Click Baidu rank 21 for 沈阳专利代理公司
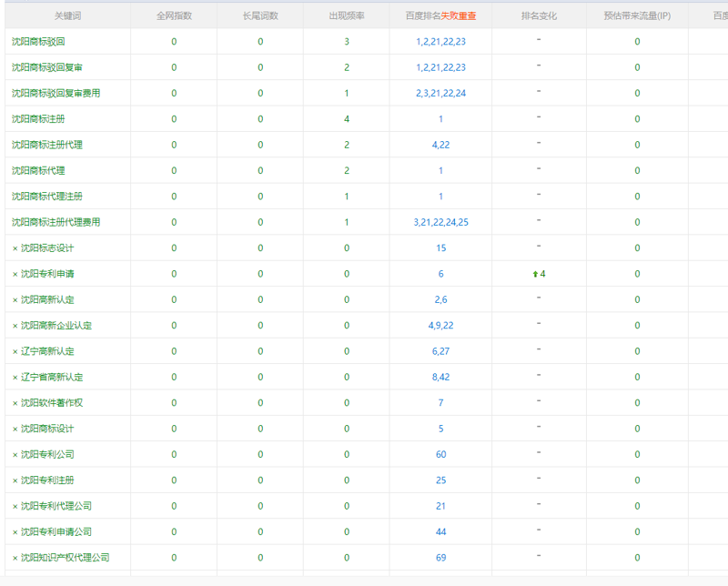The width and height of the screenshot is (728, 586). (440, 506)
